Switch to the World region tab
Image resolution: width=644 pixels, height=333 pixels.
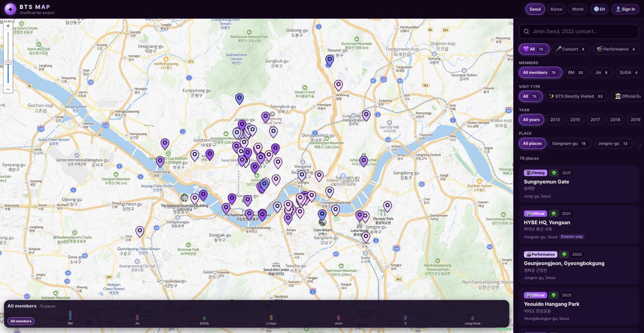pyautogui.click(x=577, y=9)
